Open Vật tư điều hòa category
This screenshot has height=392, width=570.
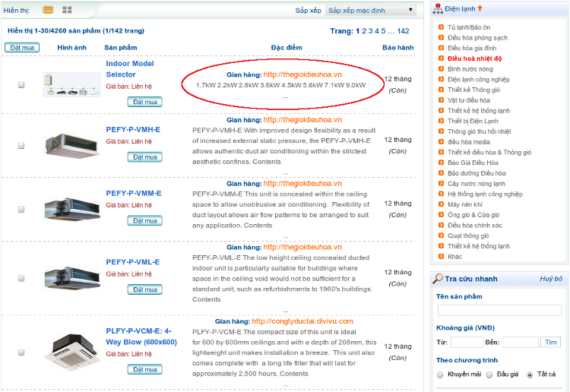coord(469,100)
